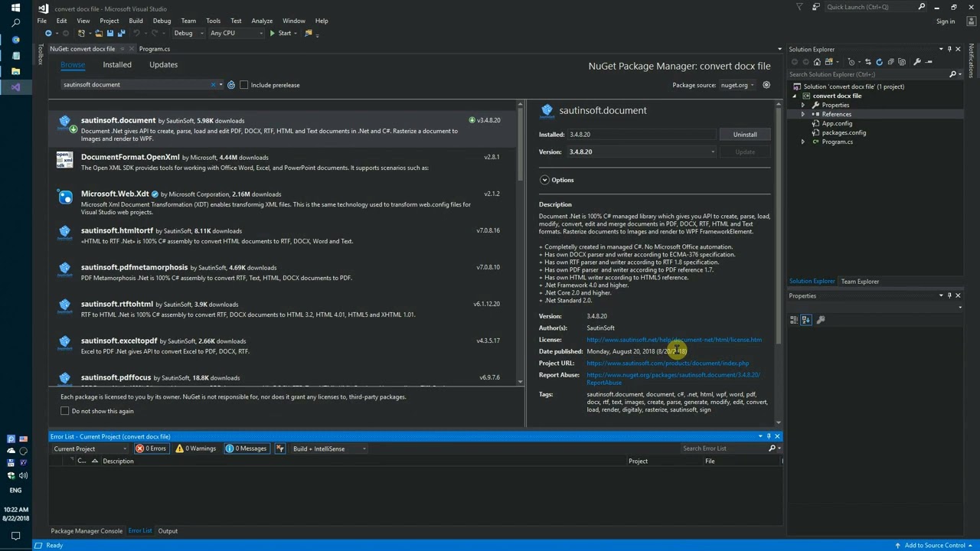
Task: Click Sync with Active Document icon
Action: [867, 62]
